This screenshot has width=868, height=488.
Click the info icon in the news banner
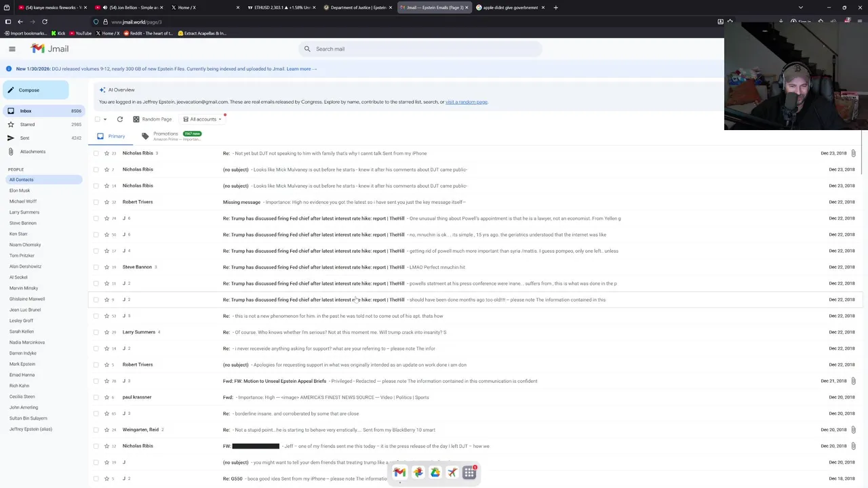9,68
